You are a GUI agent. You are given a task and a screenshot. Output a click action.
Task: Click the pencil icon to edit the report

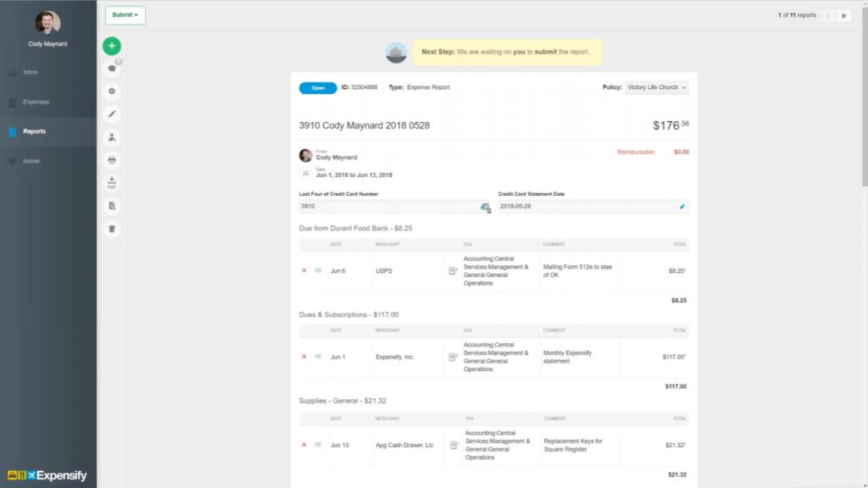click(x=111, y=114)
